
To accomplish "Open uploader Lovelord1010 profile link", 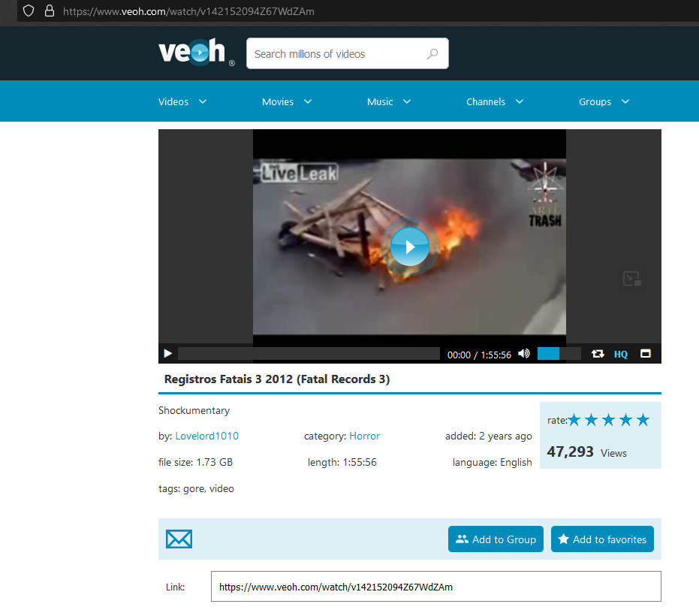I will [207, 436].
